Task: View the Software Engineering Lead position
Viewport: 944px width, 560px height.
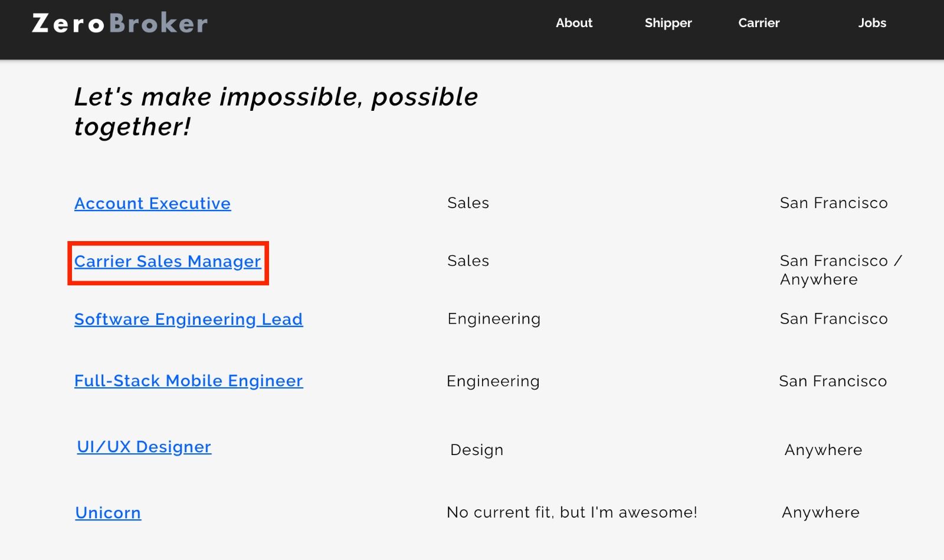Action: pos(188,319)
